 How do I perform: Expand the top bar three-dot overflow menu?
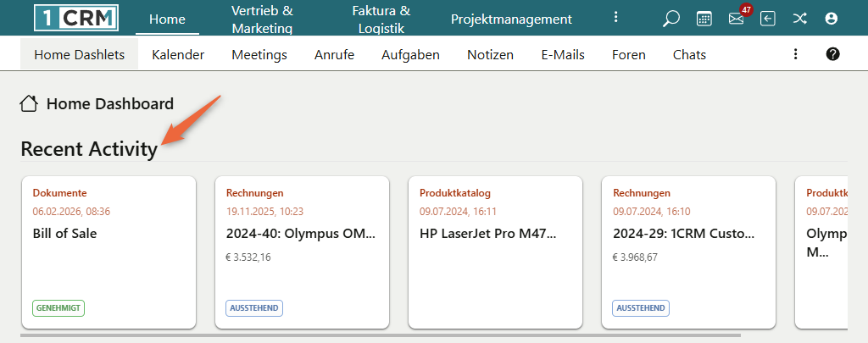(616, 18)
